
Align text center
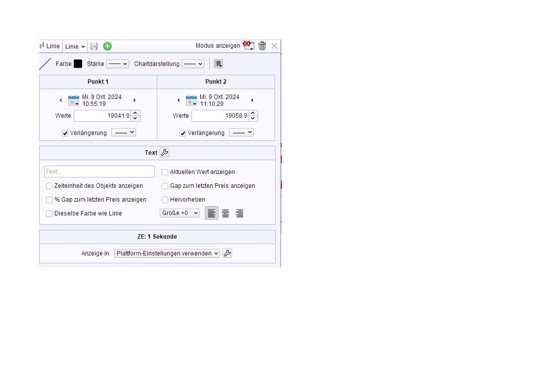[x=226, y=213]
